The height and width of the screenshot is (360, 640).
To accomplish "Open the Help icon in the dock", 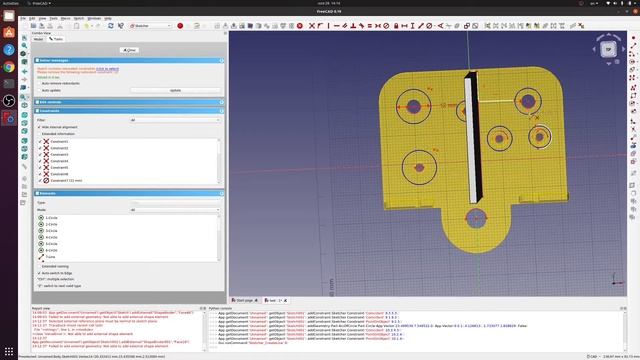I will click(x=9, y=49).
